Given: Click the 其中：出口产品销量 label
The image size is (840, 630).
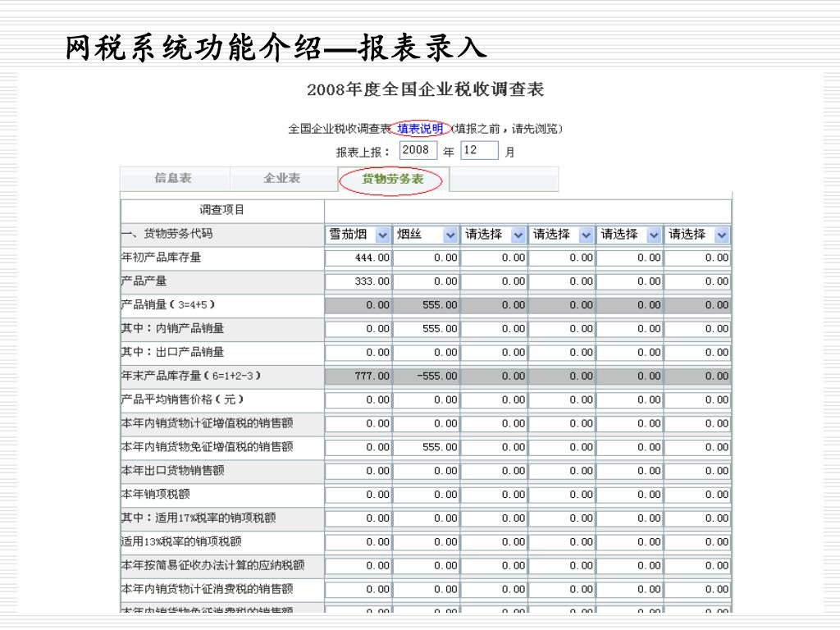Looking at the screenshot, I should tap(172, 352).
